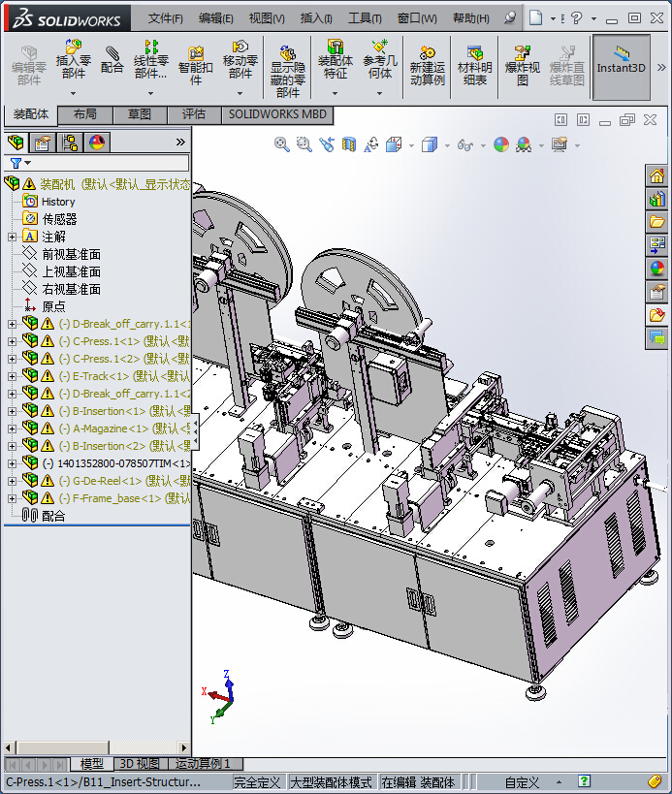The image size is (672, 794).
Task: Click Zoom to Fit magnifier icon
Action: pos(281,144)
